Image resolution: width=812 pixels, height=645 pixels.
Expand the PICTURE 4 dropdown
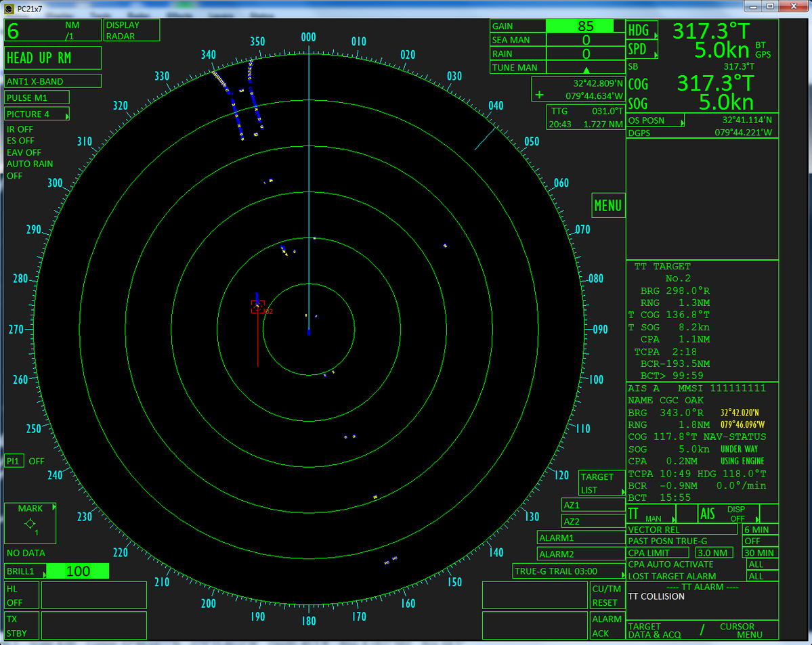click(x=37, y=114)
